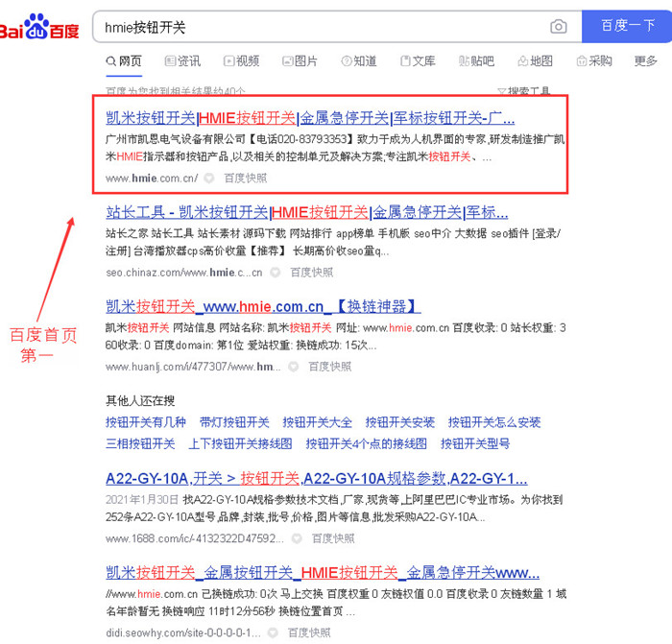Switch to the 资讯 news tab
The height and width of the screenshot is (644, 672).
182,61
